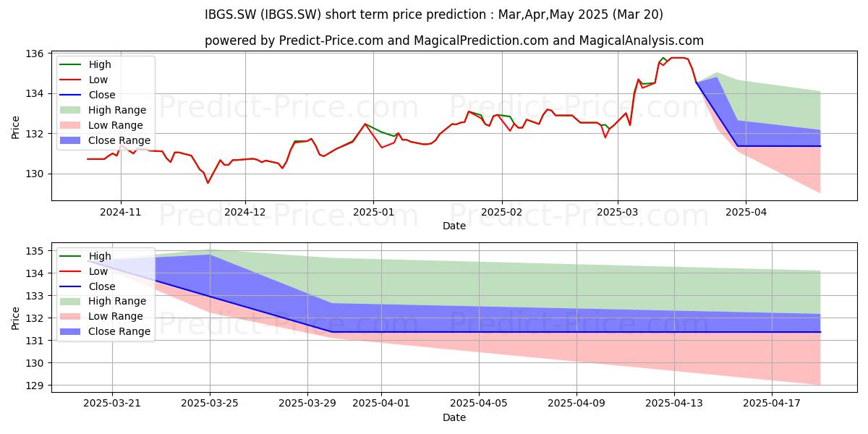The image size is (868, 434).
Task: Select the Close Range blue swatch in top legend
Action: click(72, 141)
